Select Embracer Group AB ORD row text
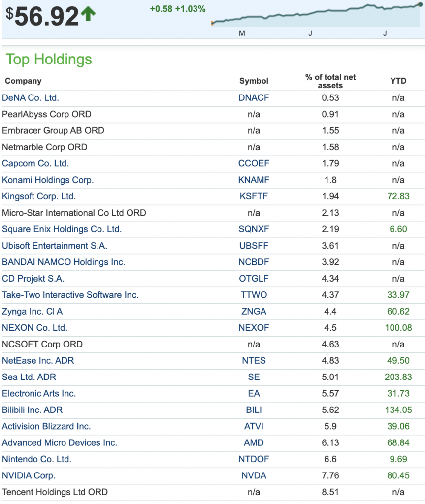 [53, 130]
